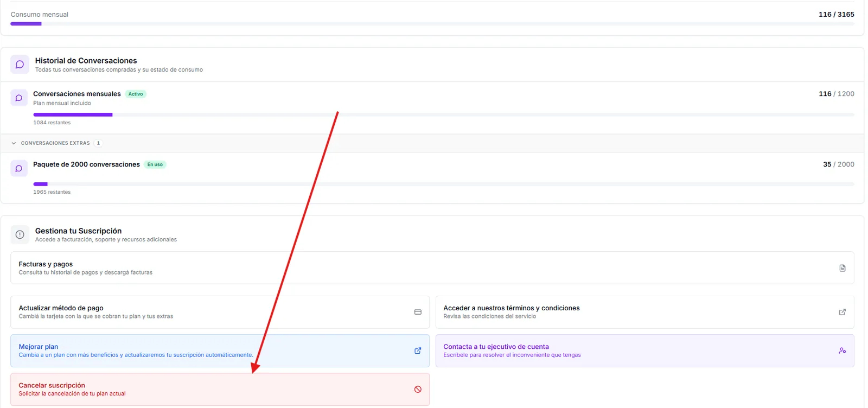Viewport: 868px width, 408px height.
Task: Click the chat icon next to Conversaciones mensuales
Action: pyautogui.click(x=19, y=98)
